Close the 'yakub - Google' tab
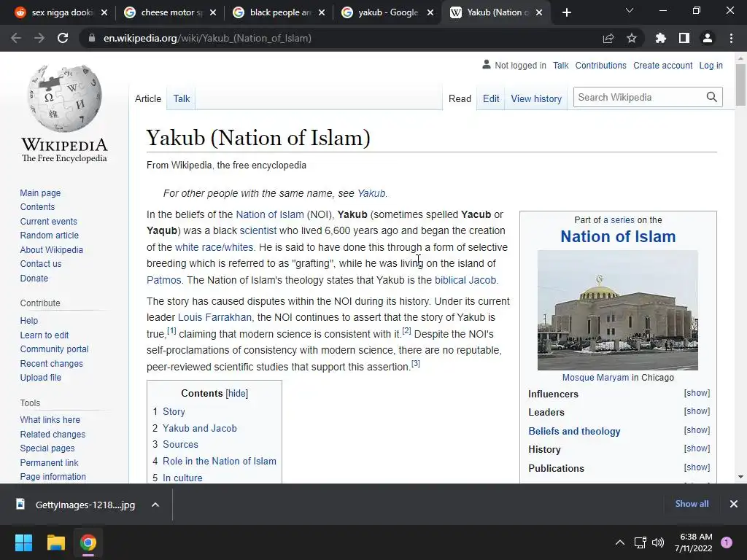The height and width of the screenshot is (560, 747). (430, 12)
